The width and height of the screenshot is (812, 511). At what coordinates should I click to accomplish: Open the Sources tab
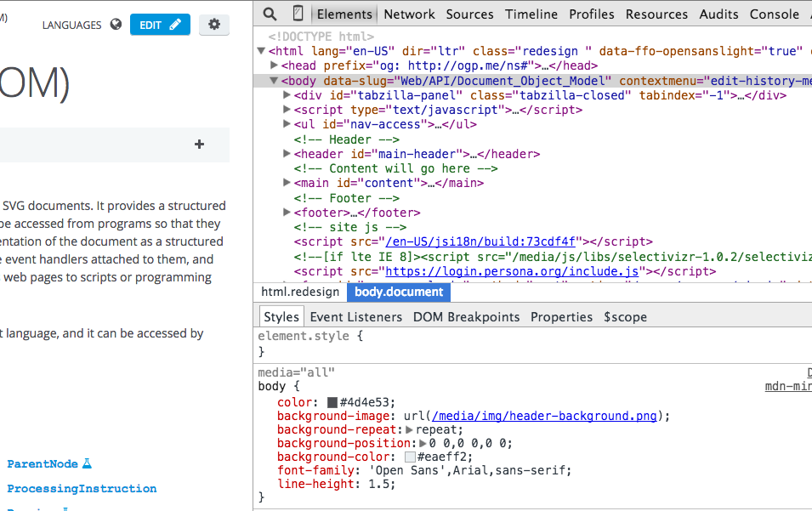tap(469, 14)
